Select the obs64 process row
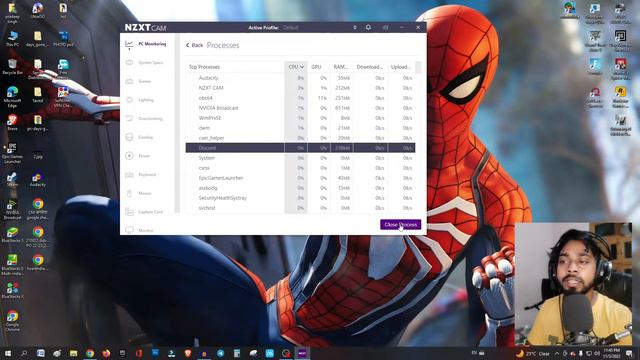 pos(300,98)
